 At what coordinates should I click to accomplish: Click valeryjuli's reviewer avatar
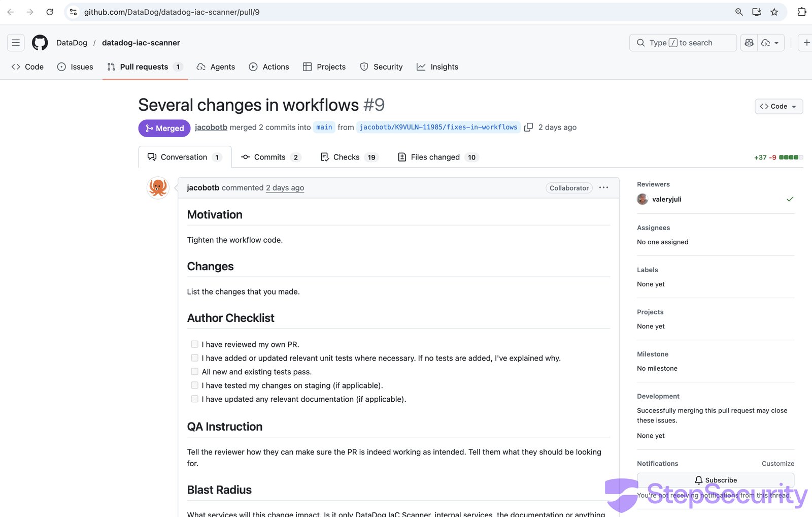coord(642,199)
